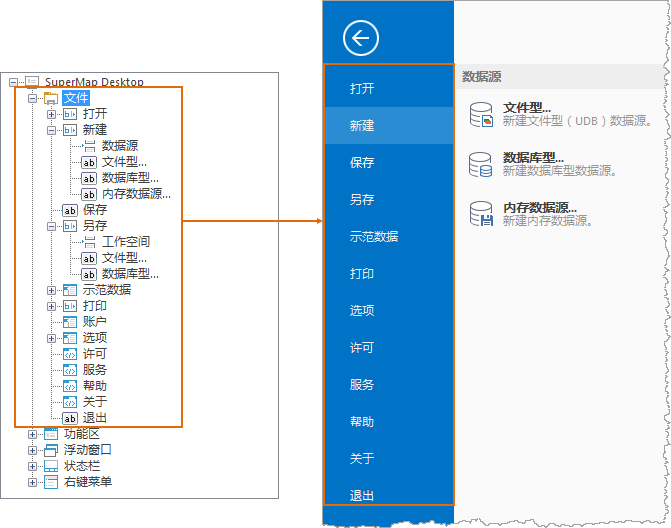Click the icon beside 账户 tree node
The width and height of the screenshot is (671, 528).
[x=70, y=322]
